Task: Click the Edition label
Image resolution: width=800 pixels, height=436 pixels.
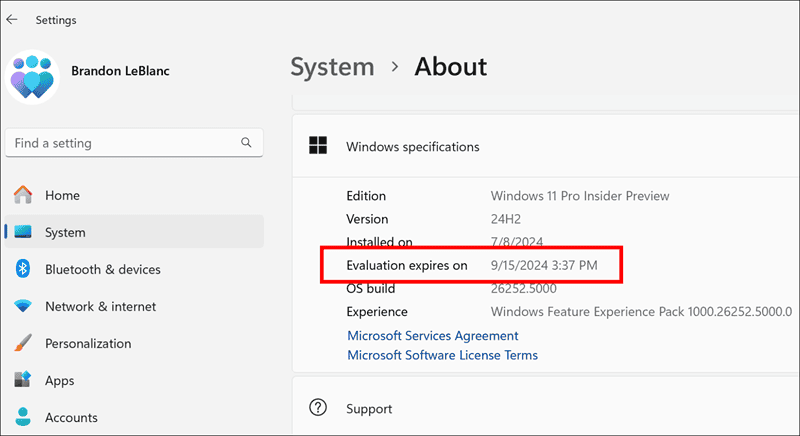Action: 366,196
